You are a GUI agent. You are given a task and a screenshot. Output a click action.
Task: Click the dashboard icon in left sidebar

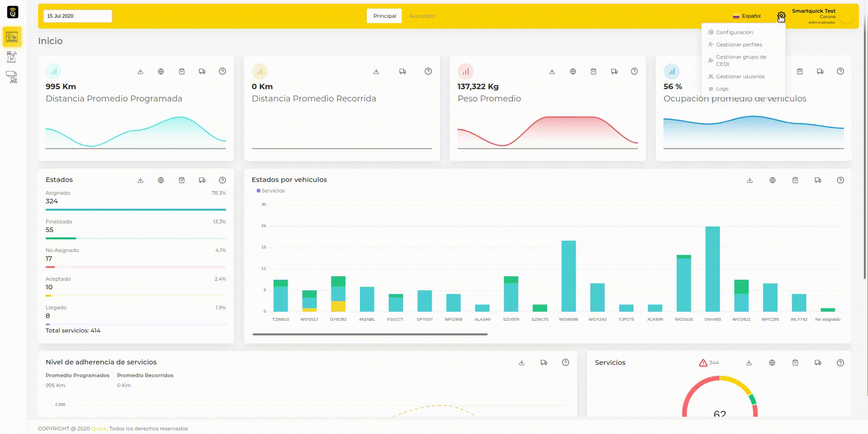click(x=12, y=37)
